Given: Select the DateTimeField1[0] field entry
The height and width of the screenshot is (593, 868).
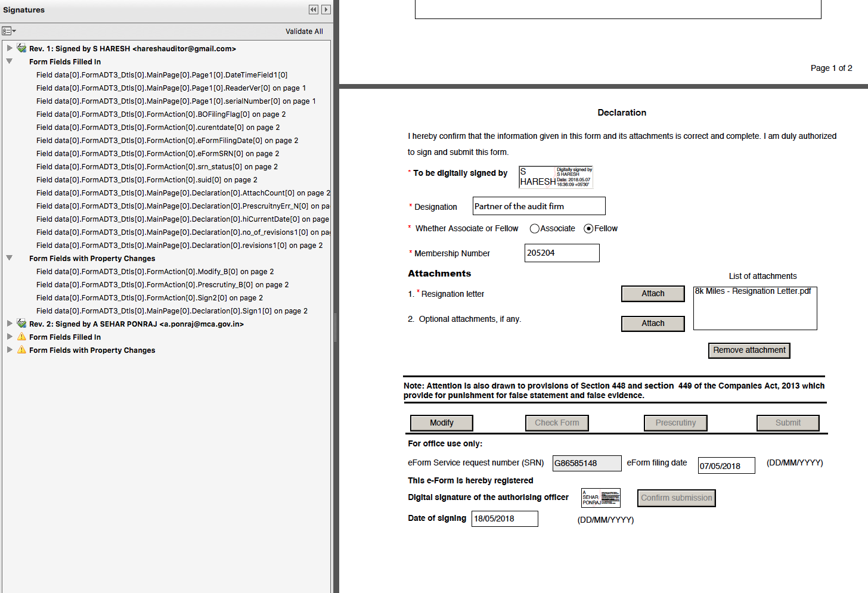Looking at the screenshot, I should pos(162,75).
